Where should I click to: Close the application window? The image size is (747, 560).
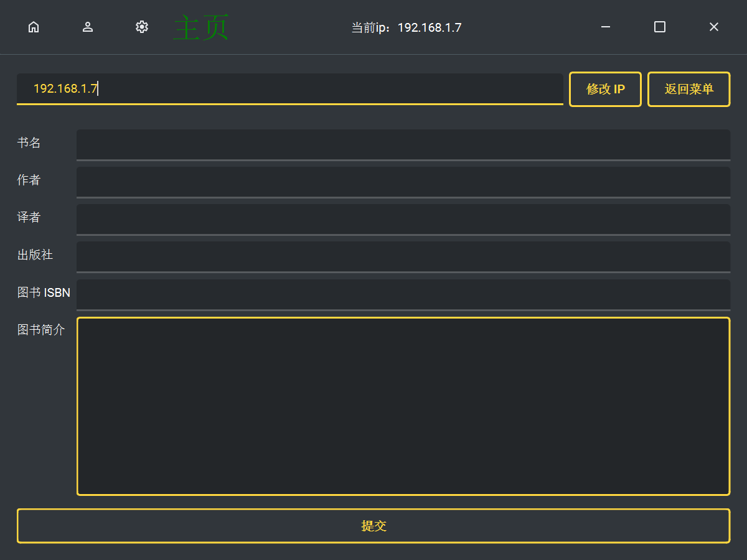pos(714,27)
